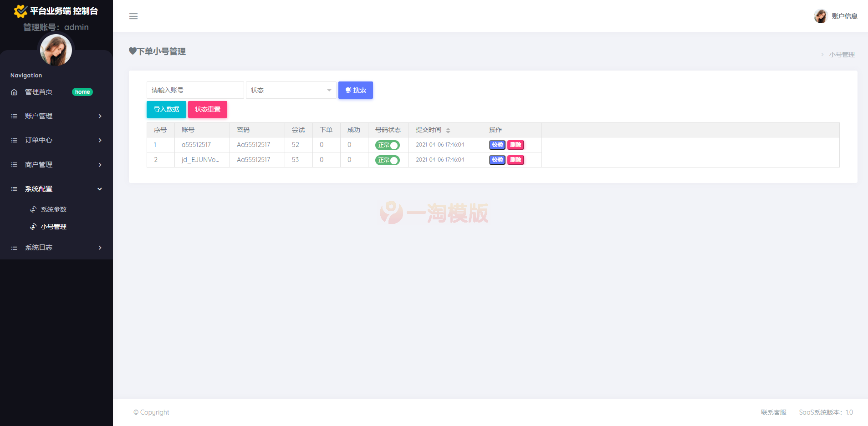Click the 订单中心 sidebar icon
The width and height of the screenshot is (868, 426).
tap(14, 140)
